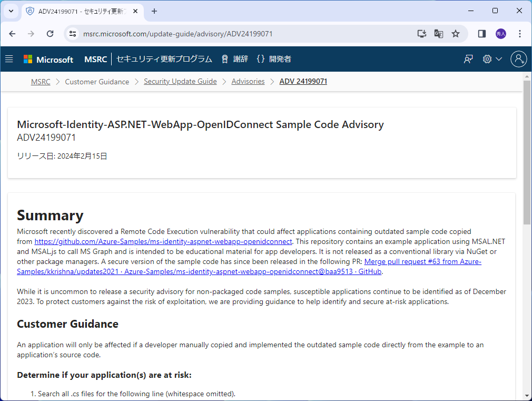The image size is (532, 401).
Task: Close the ADV24199071 browser tab
Action: 135,11
